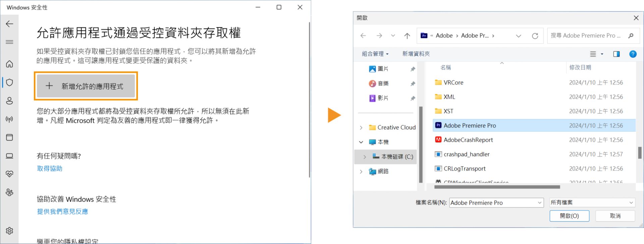Image resolution: width=644 pixels, height=244 pixels.
Task: Unpin 圖片 via its pin icon
Action: point(413,69)
